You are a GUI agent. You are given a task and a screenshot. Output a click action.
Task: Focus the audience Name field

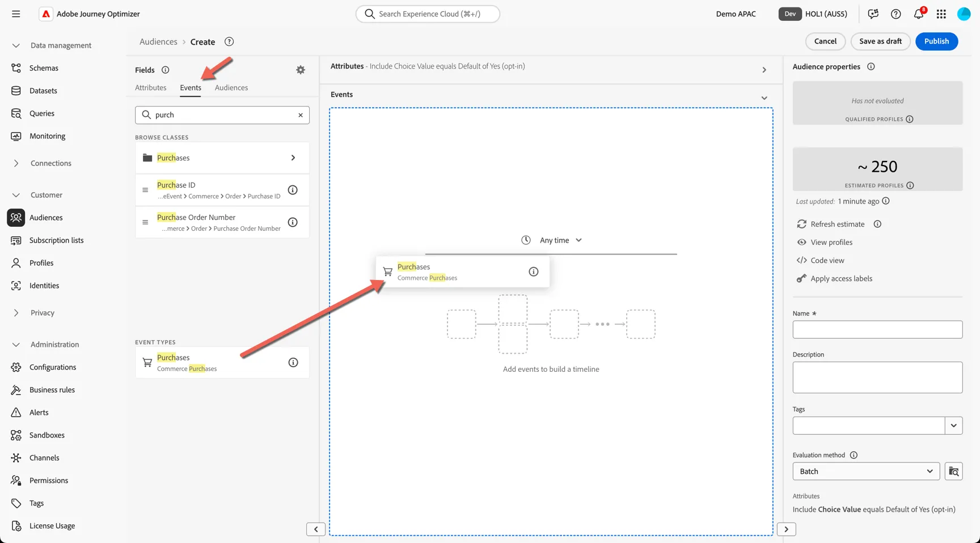(877, 329)
